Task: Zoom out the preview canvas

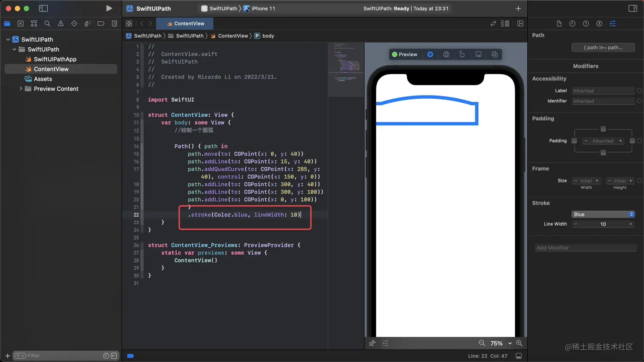Action: coord(482,343)
